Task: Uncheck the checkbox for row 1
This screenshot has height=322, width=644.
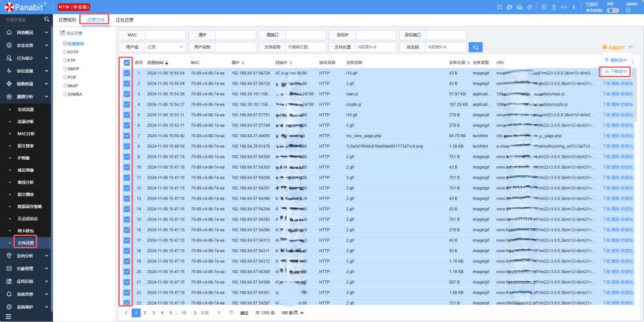Action: [127, 73]
